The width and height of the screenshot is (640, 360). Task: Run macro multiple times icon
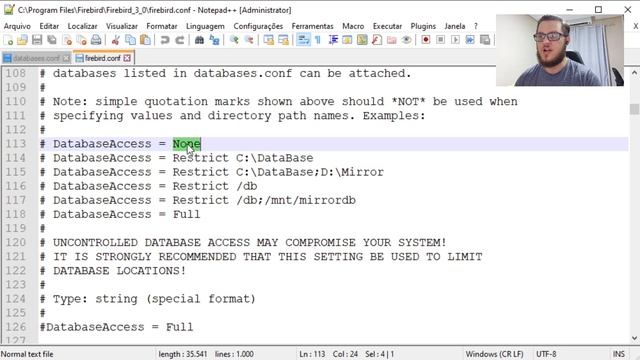click(470, 40)
